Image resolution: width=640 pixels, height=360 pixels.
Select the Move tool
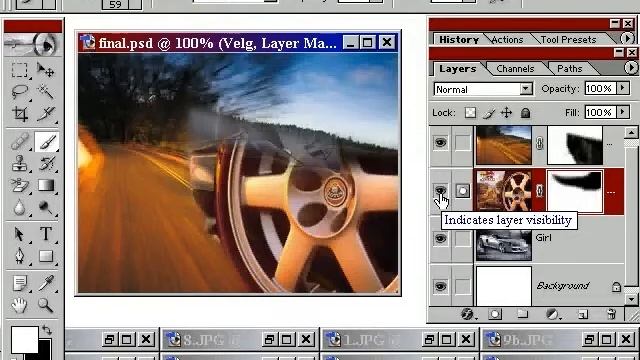click(46, 70)
